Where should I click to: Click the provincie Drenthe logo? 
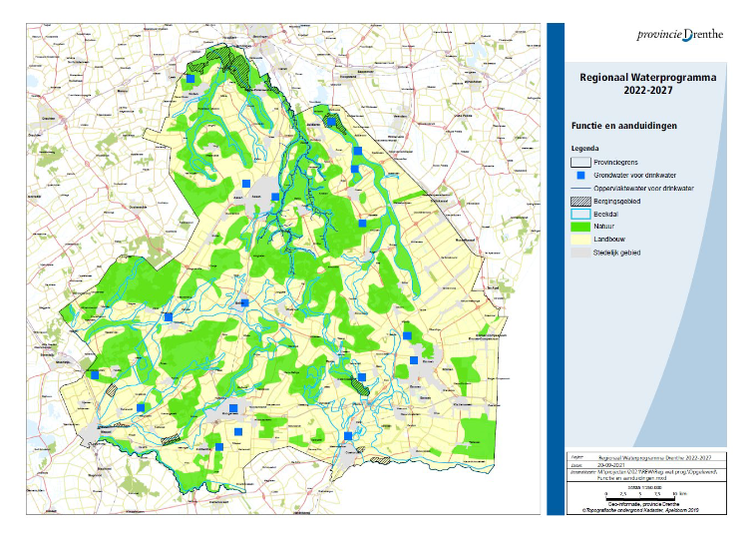(680, 35)
